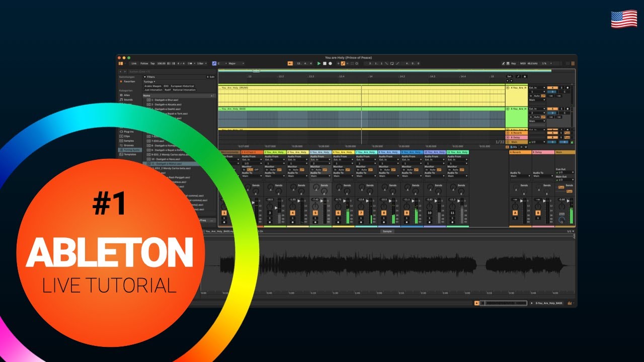The width and height of the screenshot is (644, 362).
Task: Select the Arabic Maqam filter tag
Action: (x=153, y=86)
